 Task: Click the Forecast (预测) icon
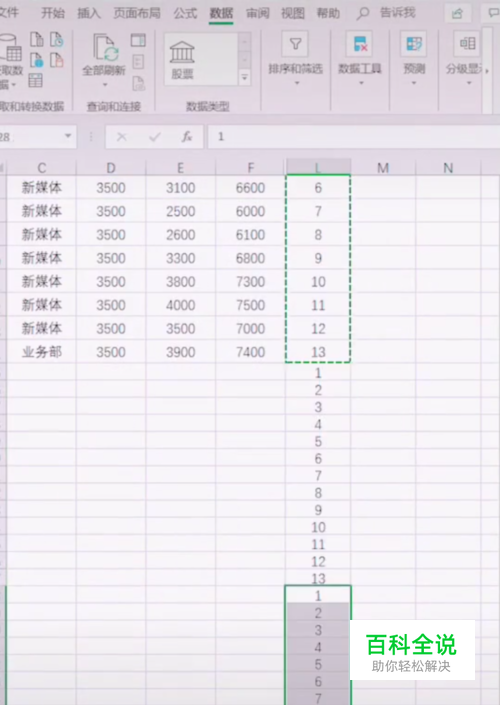(x=414, y=44)
